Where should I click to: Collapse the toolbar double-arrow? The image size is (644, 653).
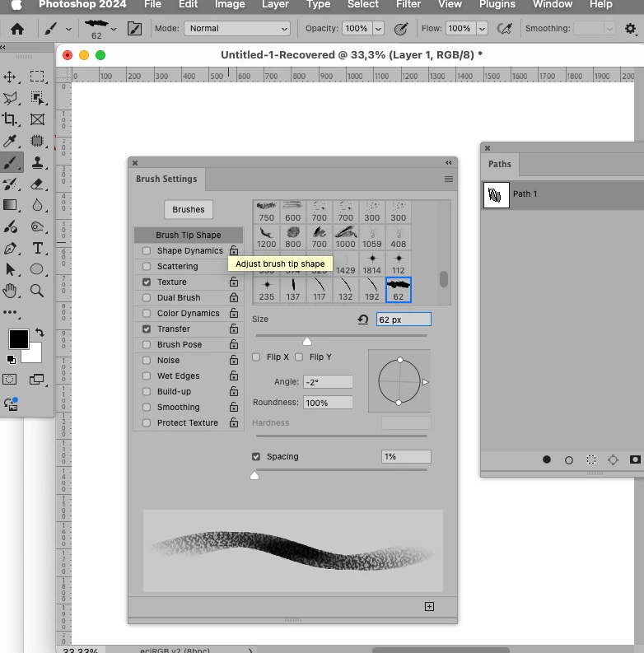(3, 48)
